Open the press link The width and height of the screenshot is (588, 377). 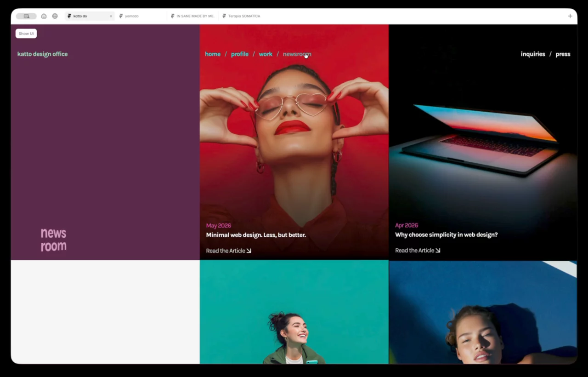click(563, 54)
